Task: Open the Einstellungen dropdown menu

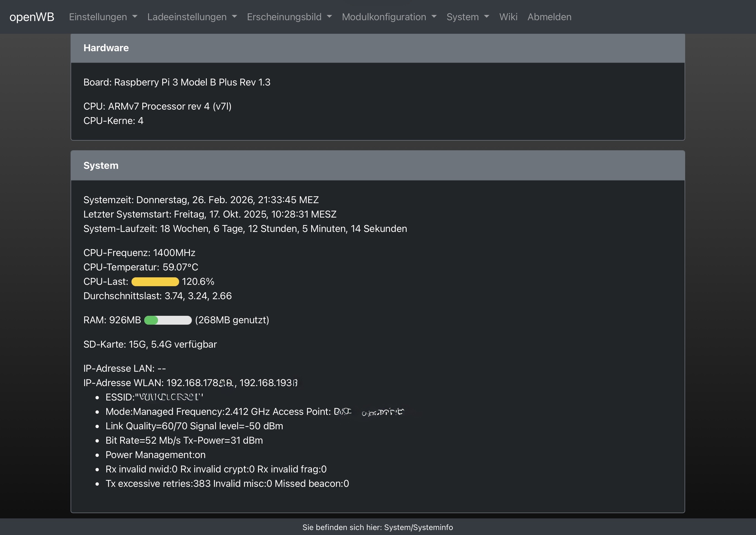Action: (x=98, y=17)
